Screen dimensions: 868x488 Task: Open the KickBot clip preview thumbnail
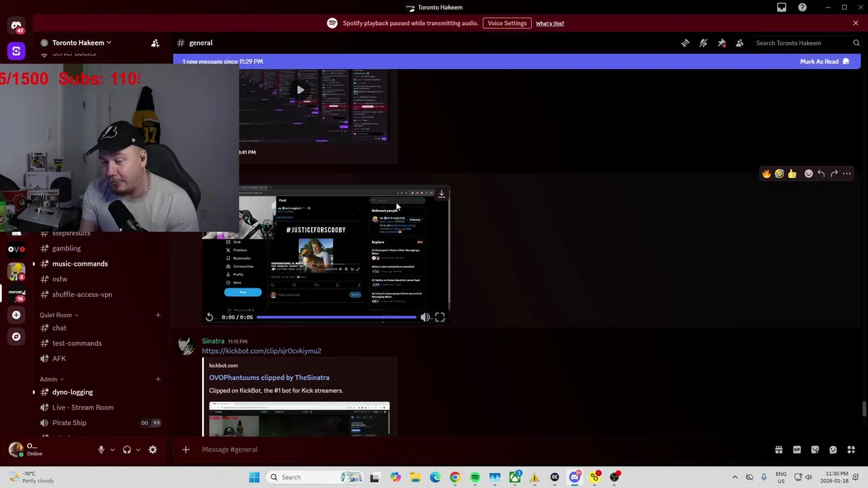(299, 419)
